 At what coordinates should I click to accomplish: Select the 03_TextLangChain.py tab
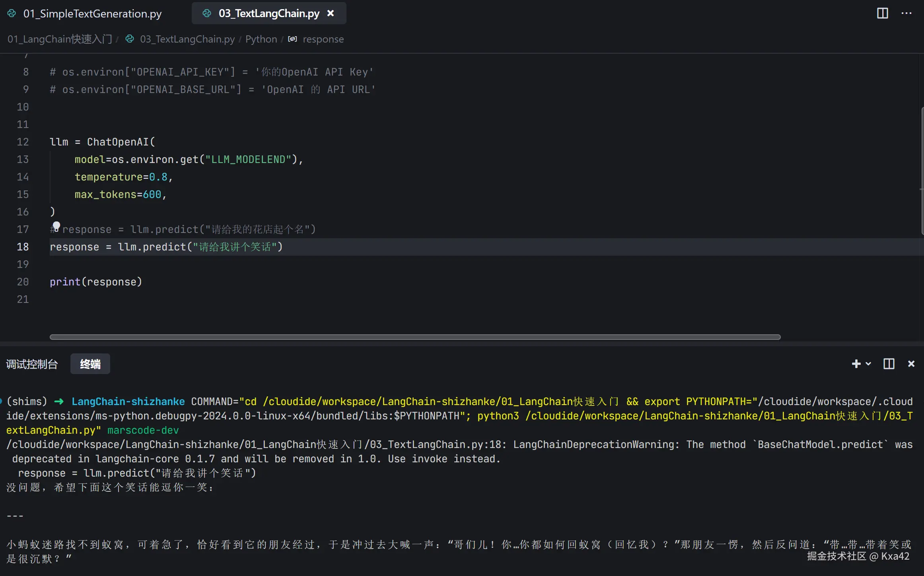tap(268, 14)
